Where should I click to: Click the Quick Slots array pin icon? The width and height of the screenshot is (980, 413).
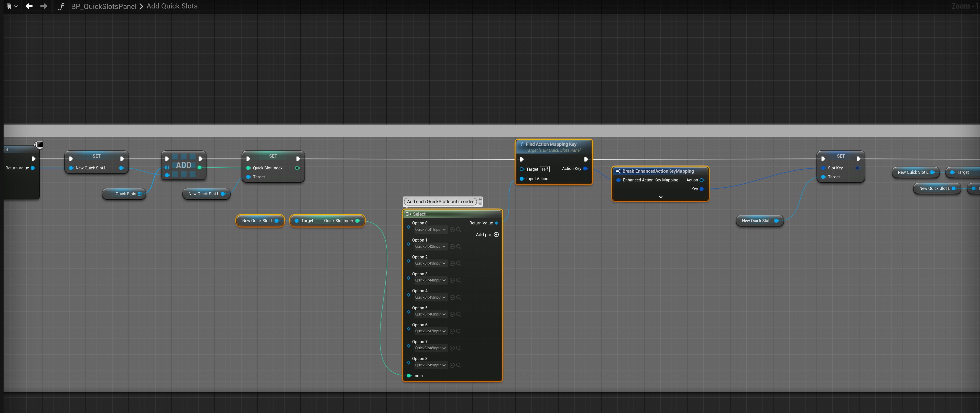pyautogui.click(x=140, y=194)
